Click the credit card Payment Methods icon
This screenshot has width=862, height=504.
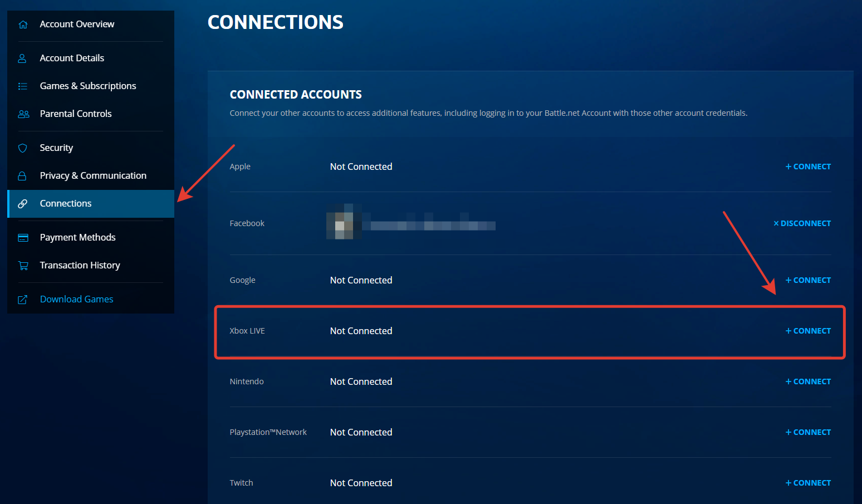pos(23,238)
